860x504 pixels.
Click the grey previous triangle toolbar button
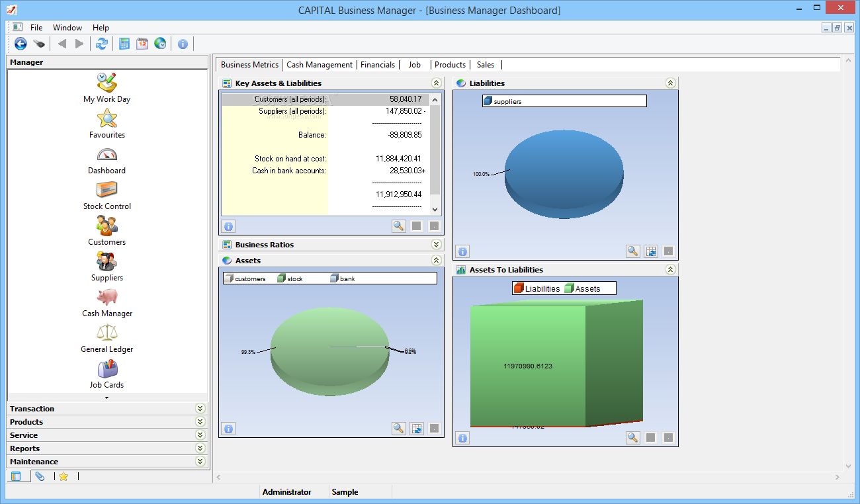pos(62,44)
